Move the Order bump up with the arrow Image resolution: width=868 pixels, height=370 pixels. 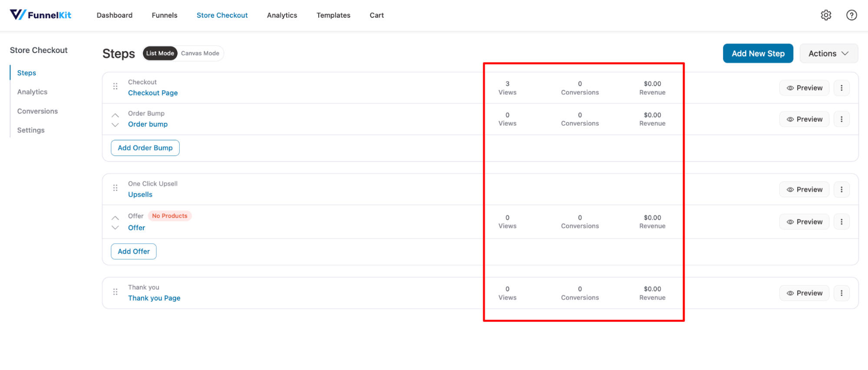(115, 115)
